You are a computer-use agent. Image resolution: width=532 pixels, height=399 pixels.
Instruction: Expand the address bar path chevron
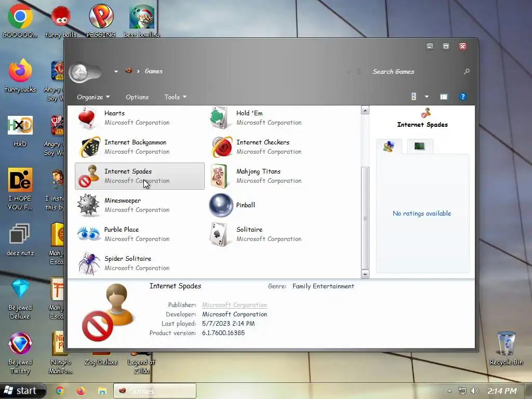coord(138,71)
